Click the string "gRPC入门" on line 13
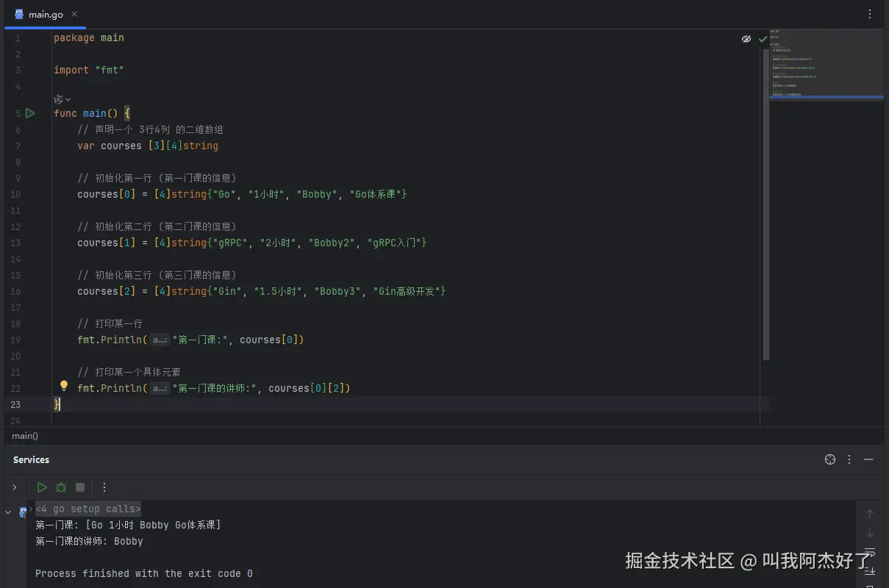 (x=394, y=243)
